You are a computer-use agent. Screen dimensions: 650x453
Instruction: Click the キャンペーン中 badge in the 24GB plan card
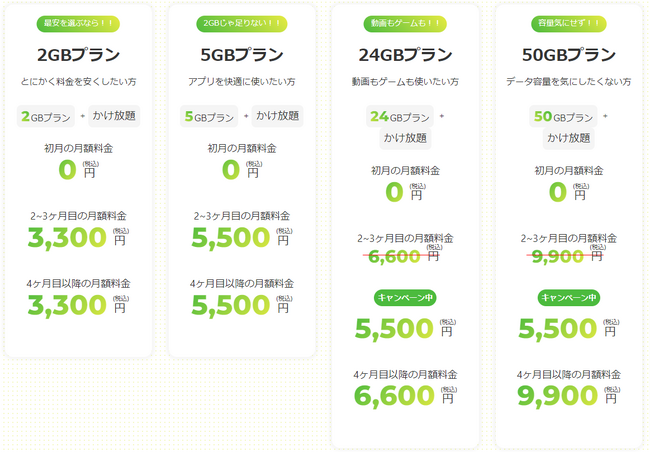coord(405,297)
